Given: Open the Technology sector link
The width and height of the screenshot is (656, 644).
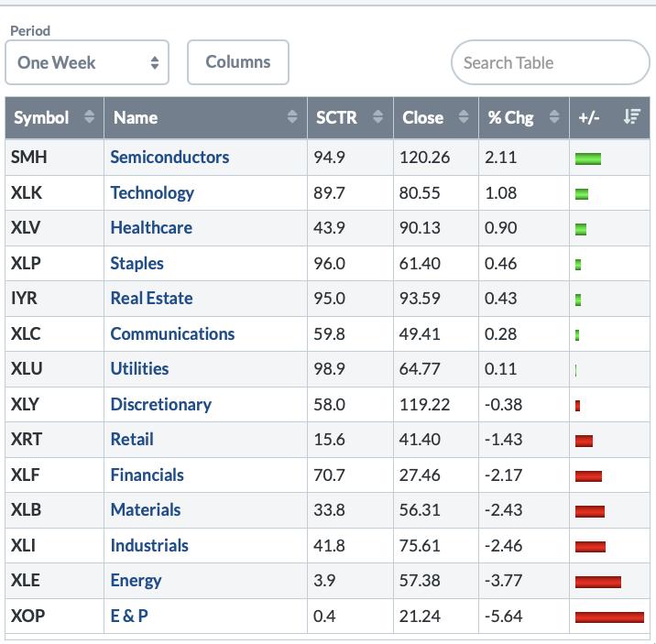Looking at the screenshot, I should tap(152, 192).
